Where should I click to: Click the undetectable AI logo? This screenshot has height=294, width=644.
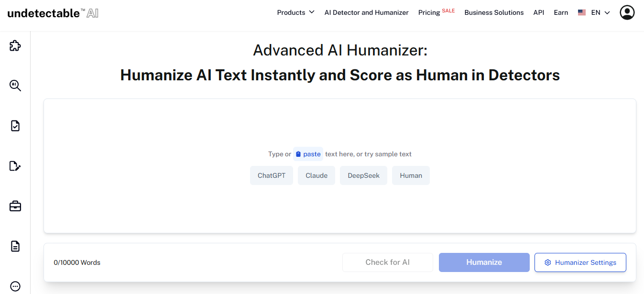coord(53,13)
